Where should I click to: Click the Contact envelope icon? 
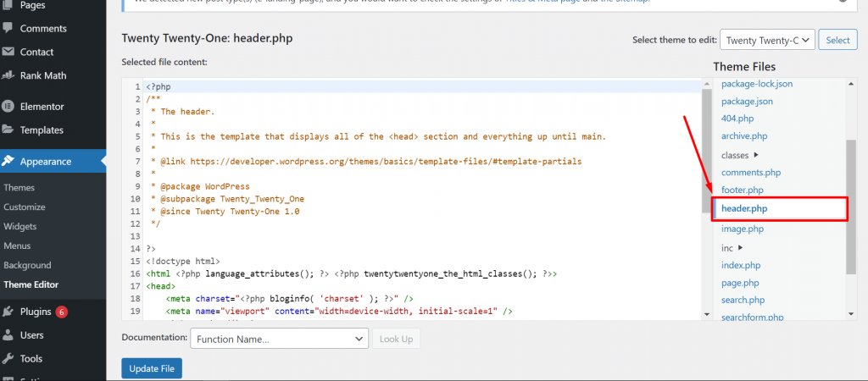click(8, 52)
